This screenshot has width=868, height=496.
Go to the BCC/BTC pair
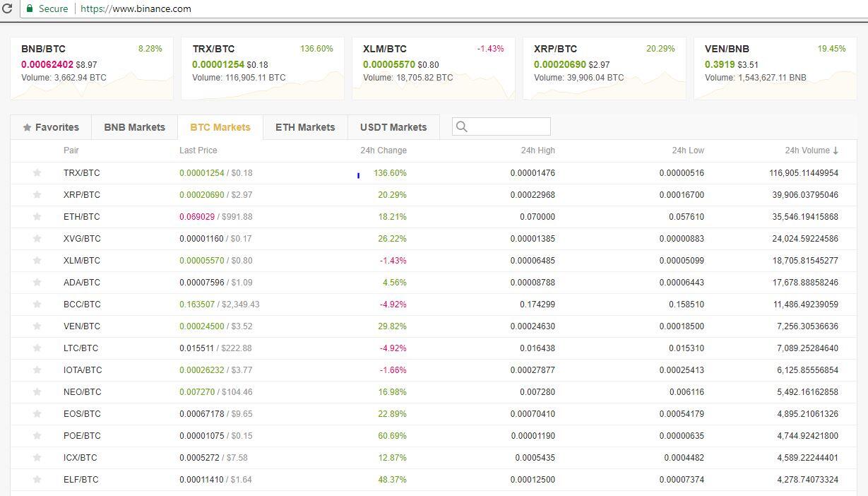tap(82, 304)
